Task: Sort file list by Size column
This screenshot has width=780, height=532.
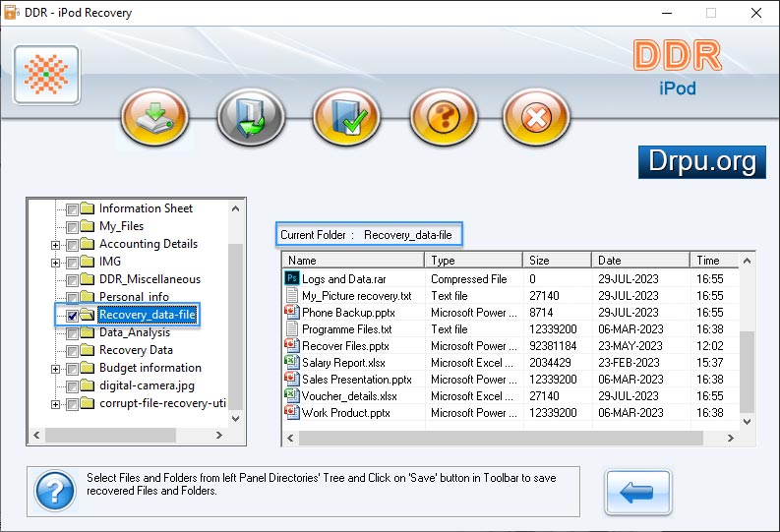Action: coord(557,260)
